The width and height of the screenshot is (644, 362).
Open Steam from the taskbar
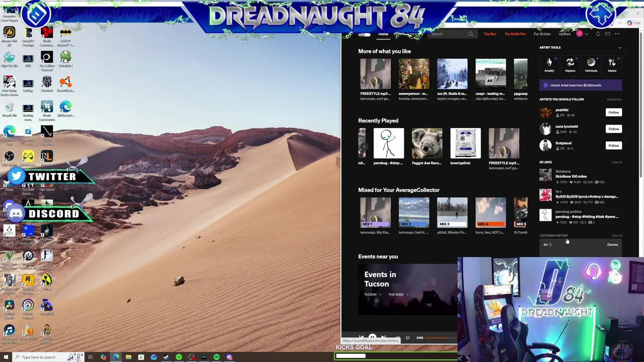point(166,357)
